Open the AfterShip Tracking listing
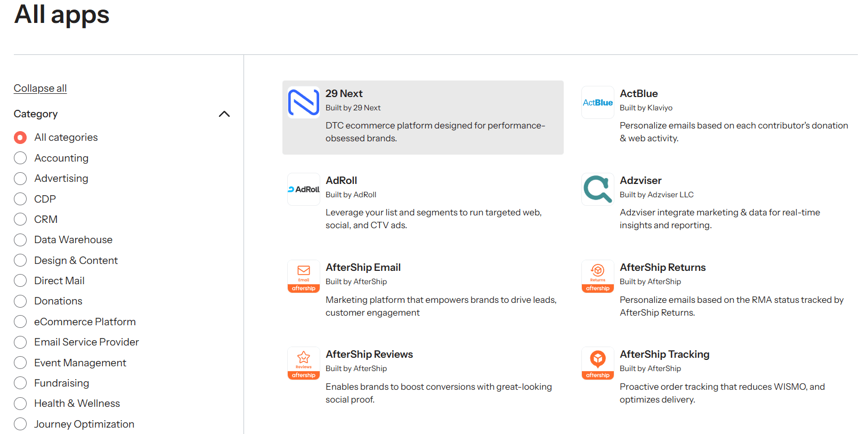The height and width of the screenshot is (434, 868). point(664,354)
